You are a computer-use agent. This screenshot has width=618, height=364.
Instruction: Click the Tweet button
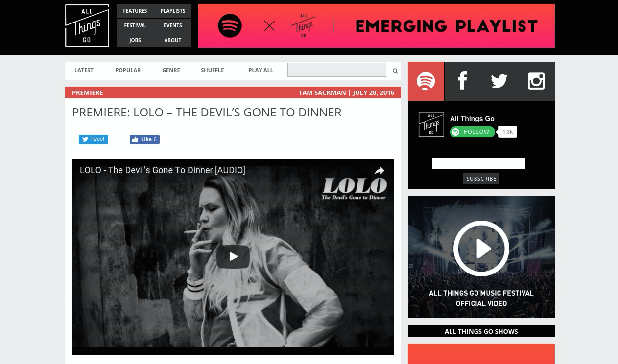(x=94, y=139)
